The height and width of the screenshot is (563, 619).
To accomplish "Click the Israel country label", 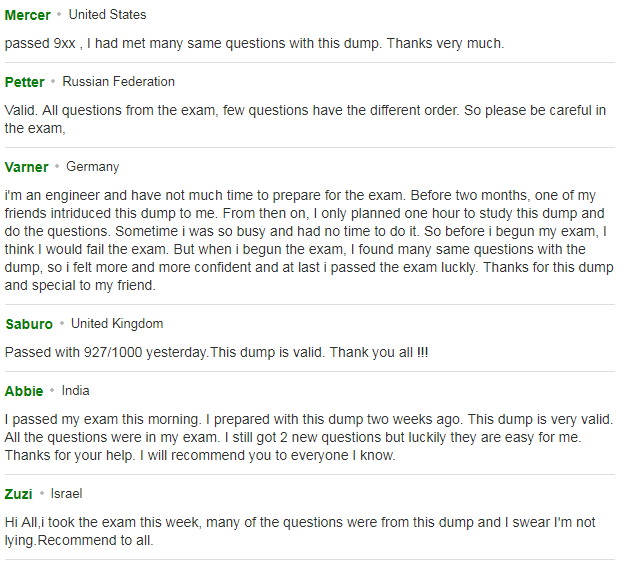I will [66, 494].
